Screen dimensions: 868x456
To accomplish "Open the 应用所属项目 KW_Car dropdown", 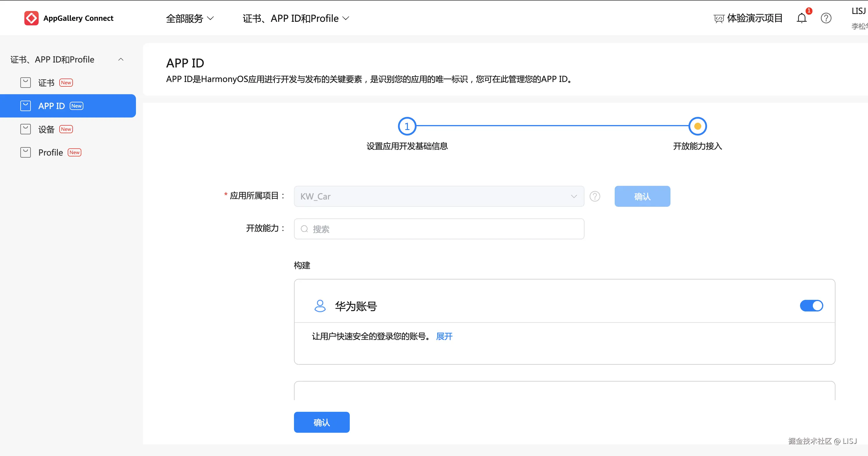I will point(439,196).
